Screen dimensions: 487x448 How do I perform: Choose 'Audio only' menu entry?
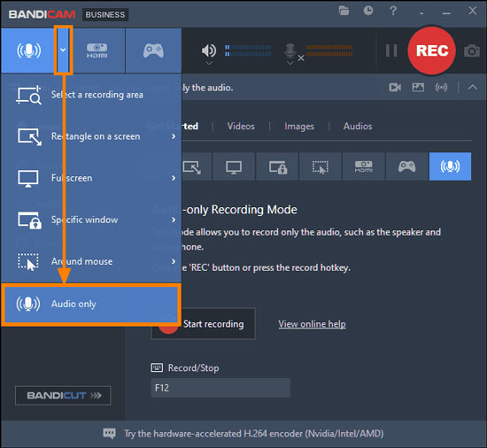coord(91,304)
